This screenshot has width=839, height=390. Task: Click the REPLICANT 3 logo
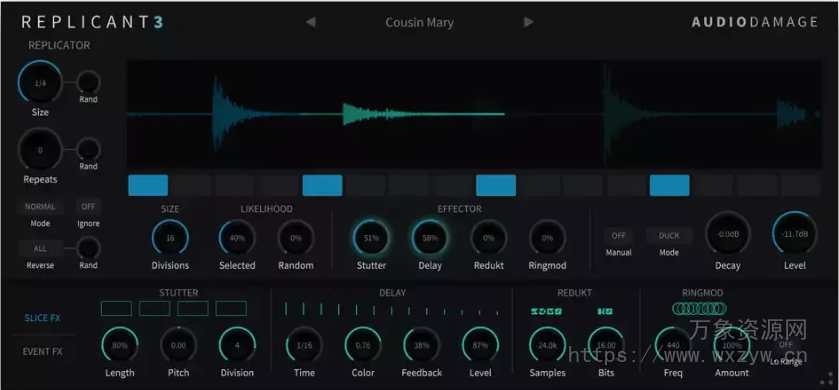click(93, 22)
